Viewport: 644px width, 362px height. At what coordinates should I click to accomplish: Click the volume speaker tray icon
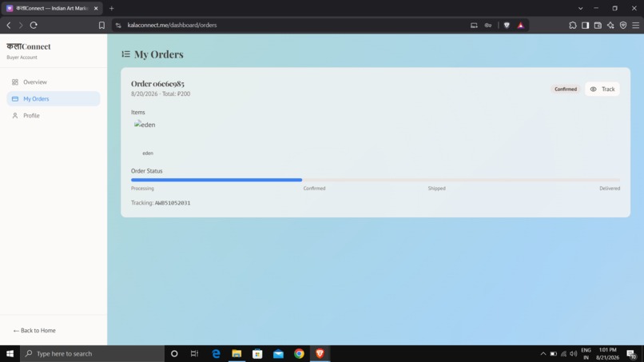pyautogui.click(x=574, y=353)
